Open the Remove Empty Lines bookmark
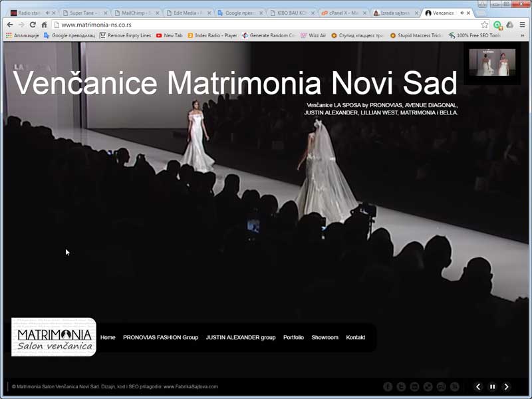The image size is (532, 399). tap(125, 35)
